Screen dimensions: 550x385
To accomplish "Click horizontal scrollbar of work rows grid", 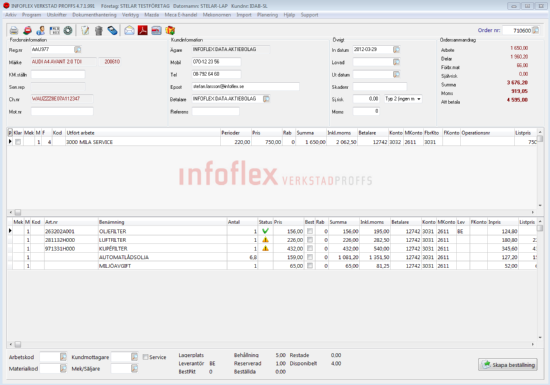I will tap(271, 212).
